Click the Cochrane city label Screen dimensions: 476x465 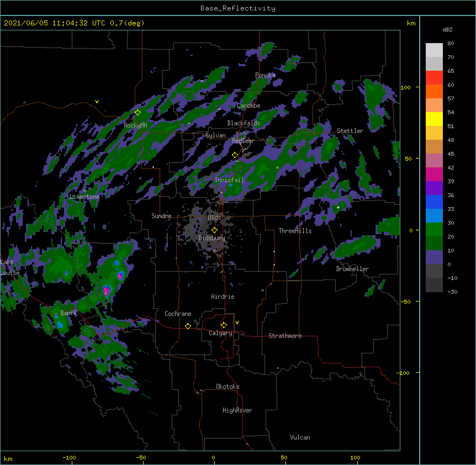[178, 314]
